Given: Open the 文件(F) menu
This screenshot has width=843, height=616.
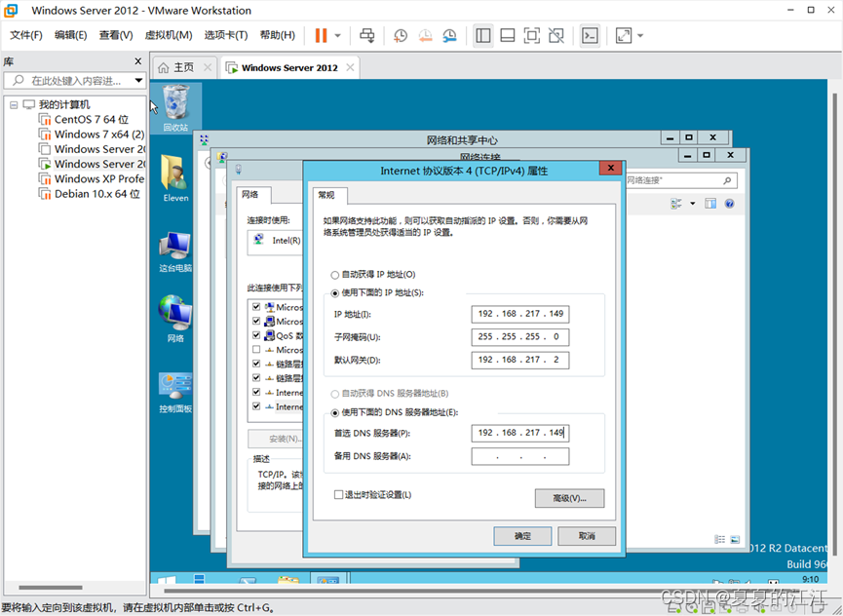Looking at the screenshot, I should pos(26,35).
